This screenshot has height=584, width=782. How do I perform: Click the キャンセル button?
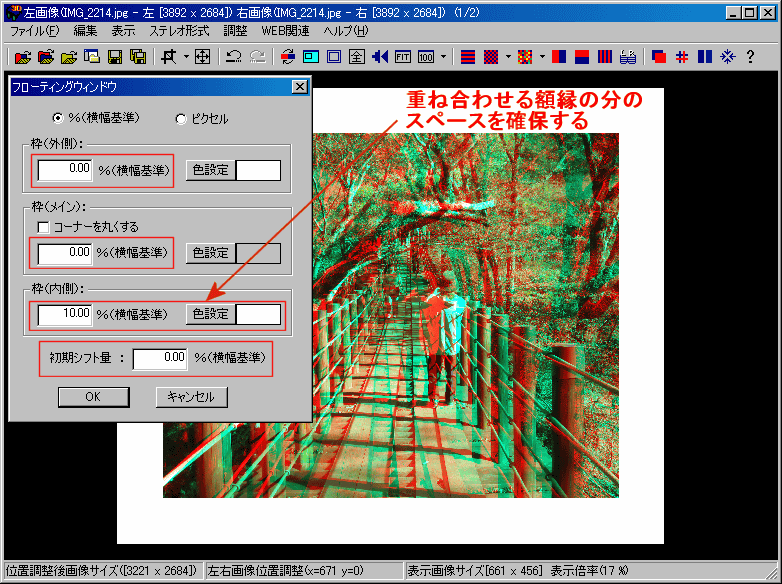click(x=192, y=397)
